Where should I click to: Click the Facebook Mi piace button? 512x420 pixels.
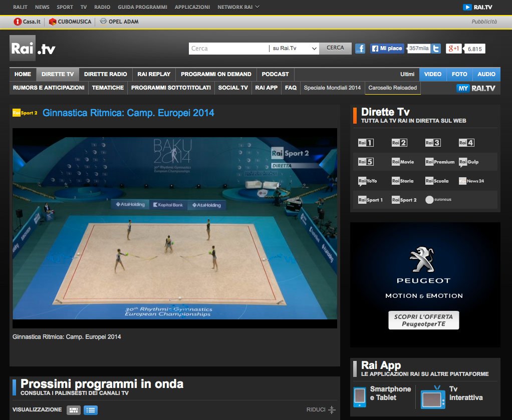[x=387, y=48]
